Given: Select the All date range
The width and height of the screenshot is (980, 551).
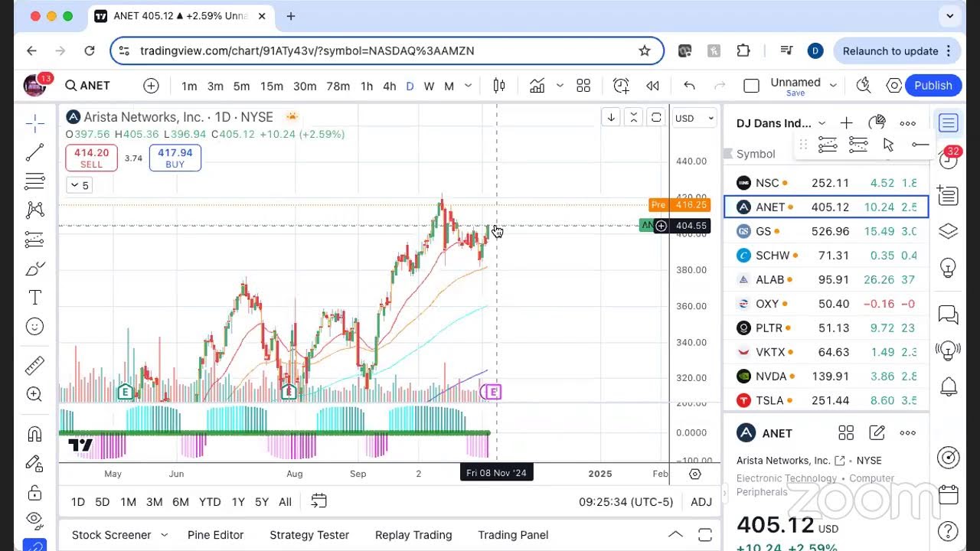Looking at the screenshot, I should [285, 502].
